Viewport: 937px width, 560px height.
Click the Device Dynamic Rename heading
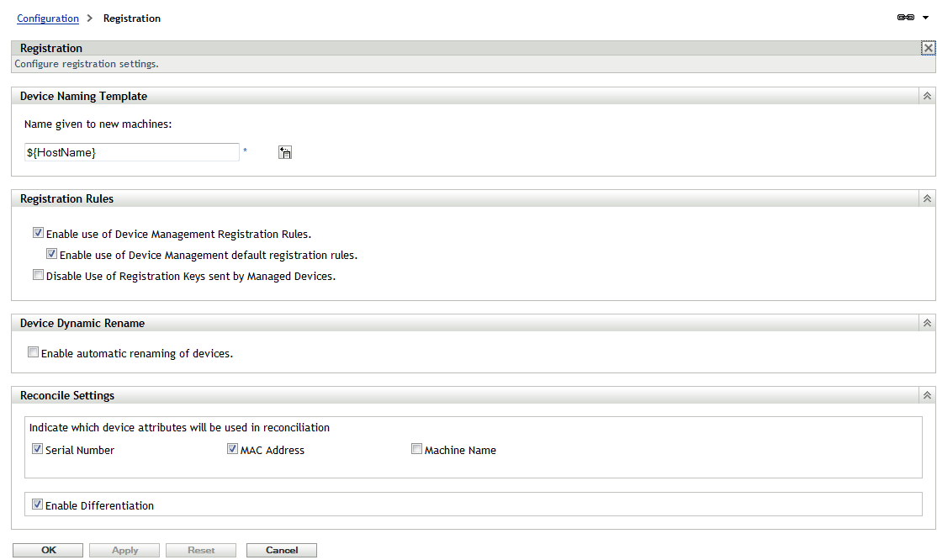pos(82,324)
